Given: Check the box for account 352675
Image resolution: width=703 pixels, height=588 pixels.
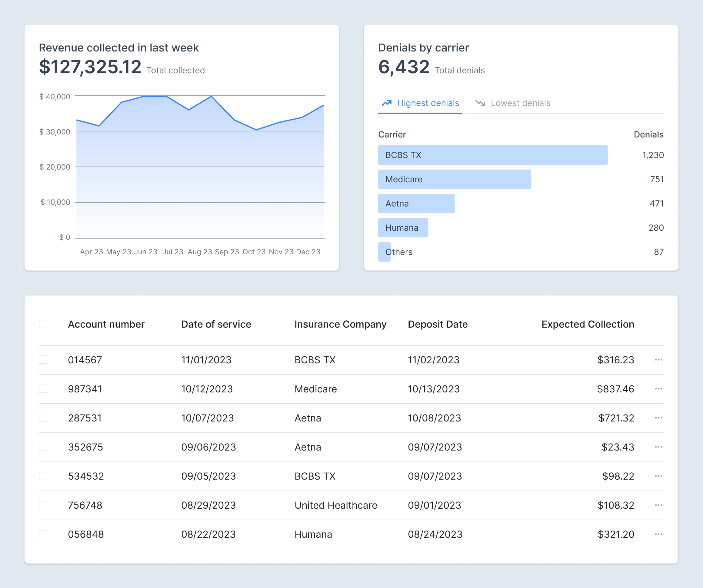Looking at the screenshot, I should [x=43, y=447].
